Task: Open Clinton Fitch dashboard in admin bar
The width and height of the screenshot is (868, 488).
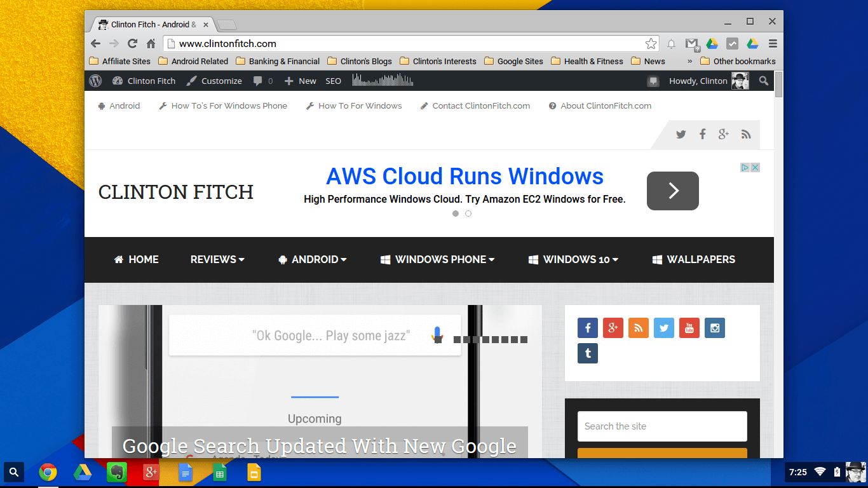Action: coord(144,81)
